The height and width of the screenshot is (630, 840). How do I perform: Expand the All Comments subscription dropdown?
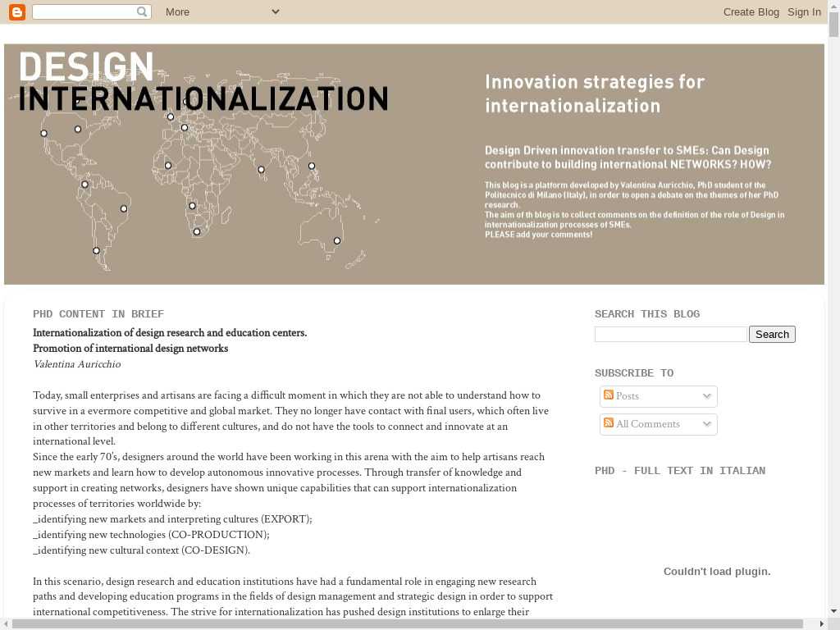[706, 424]
